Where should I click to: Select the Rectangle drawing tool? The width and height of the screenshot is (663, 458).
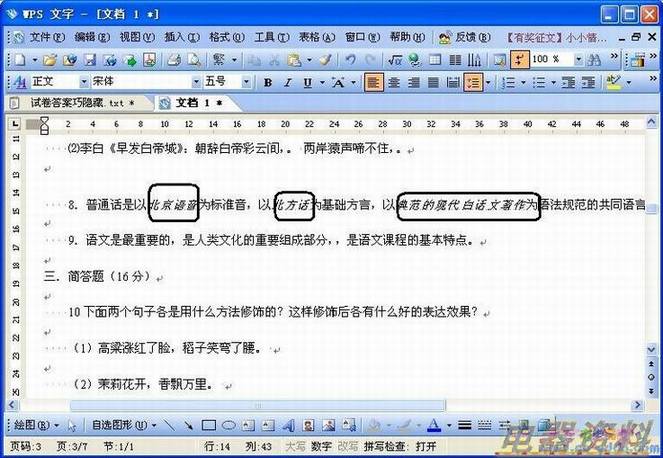[x=209, y=425]
